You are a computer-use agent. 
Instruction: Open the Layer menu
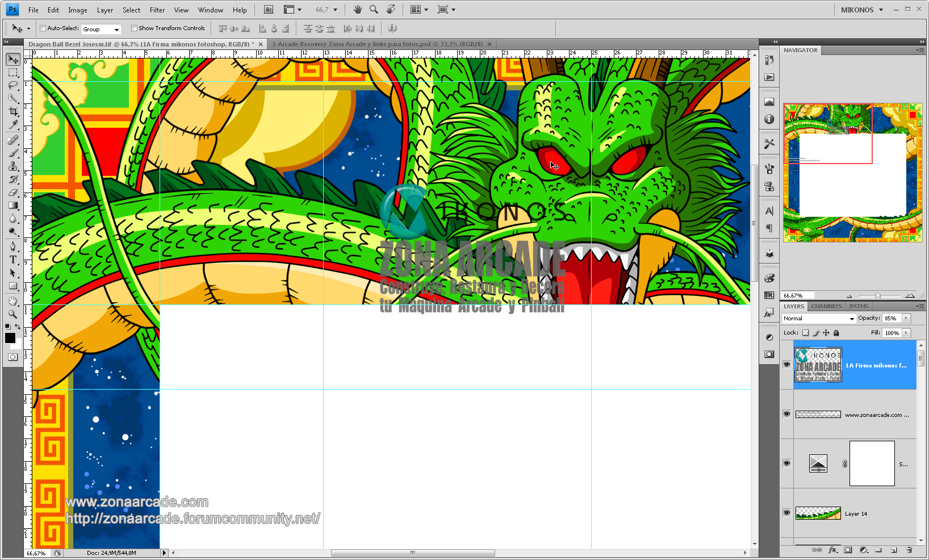[105, 10]
